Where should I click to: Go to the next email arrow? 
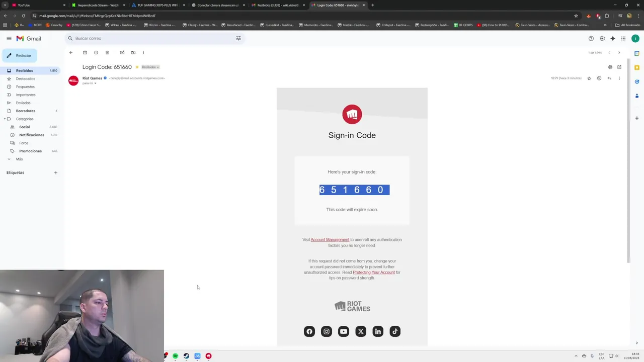[x=619, y=52]
